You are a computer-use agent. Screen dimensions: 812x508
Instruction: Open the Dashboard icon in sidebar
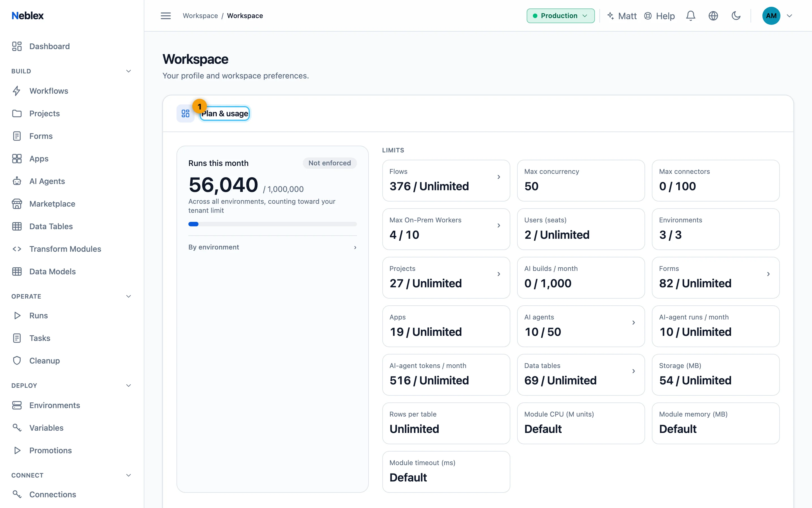(x=17, y=46)
